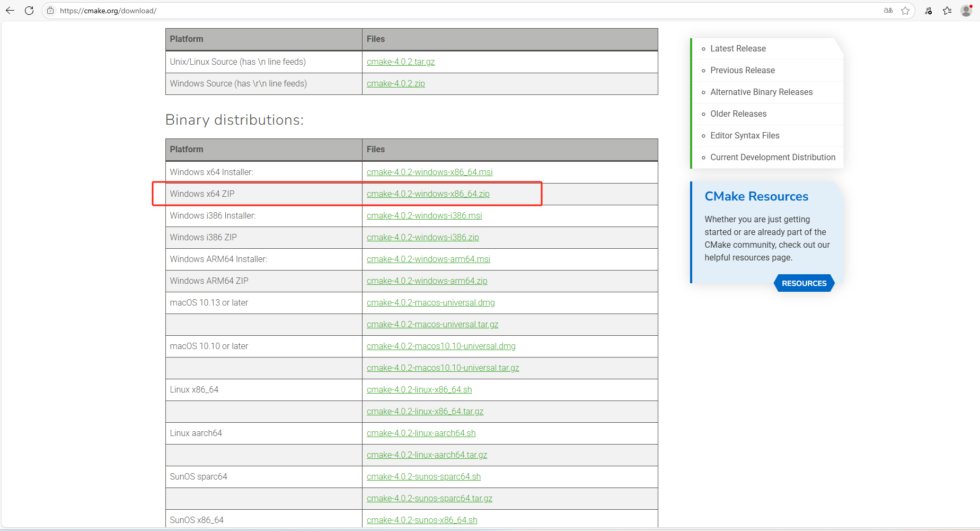Select the 'Windows ARM64 ZIP' cell
The width and height of the screenshot is (980, 531).
point(263,281)
